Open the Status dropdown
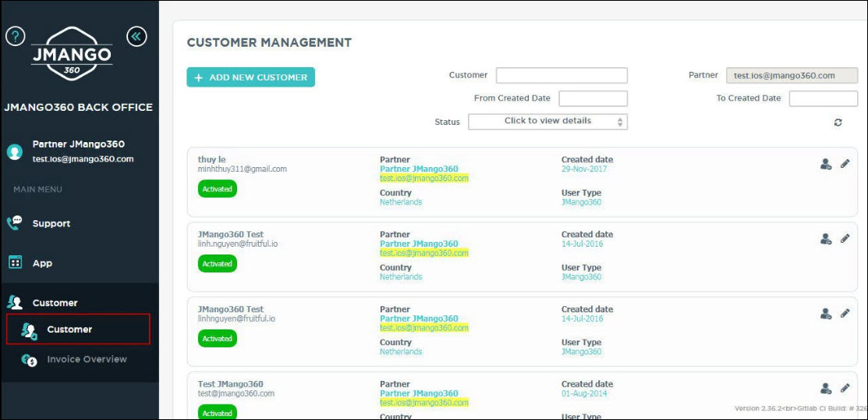This screenshot has width=868, height=420. pos(547,121)
